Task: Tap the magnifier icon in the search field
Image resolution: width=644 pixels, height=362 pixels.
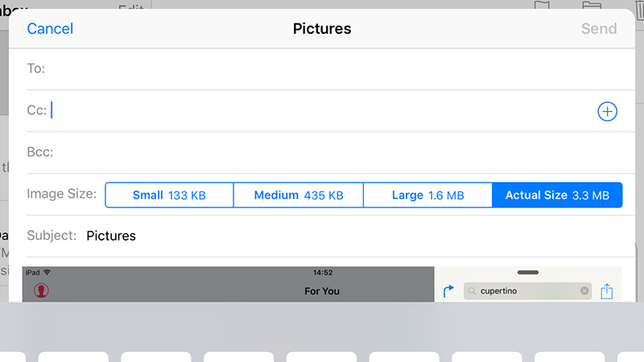Action: 472,291
